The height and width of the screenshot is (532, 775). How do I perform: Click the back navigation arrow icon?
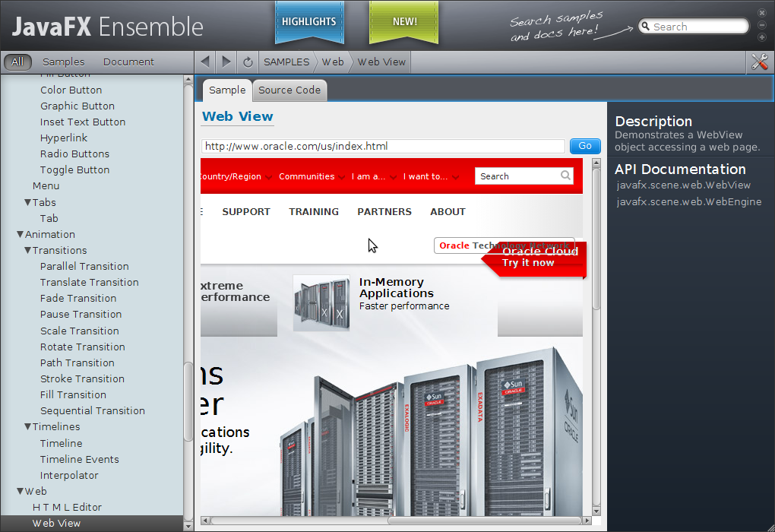click(204, 62)
